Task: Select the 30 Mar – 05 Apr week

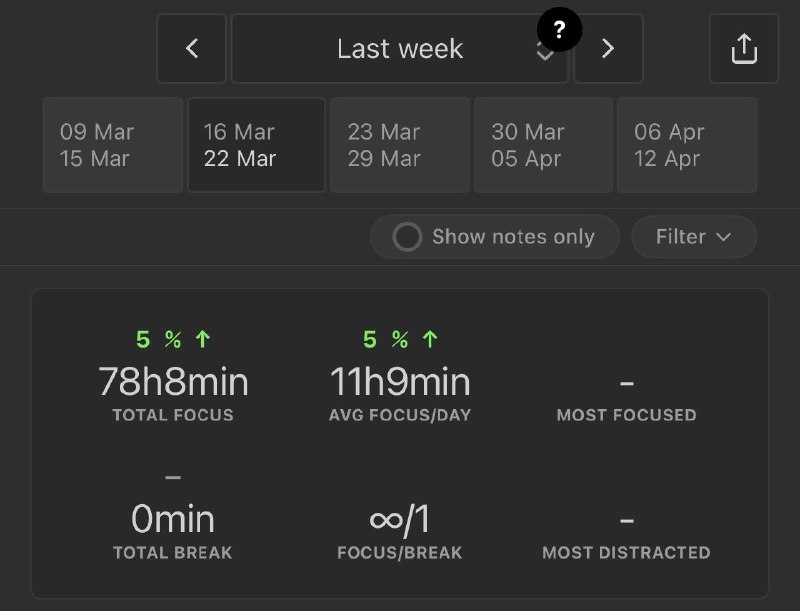Action: (543, 145)
